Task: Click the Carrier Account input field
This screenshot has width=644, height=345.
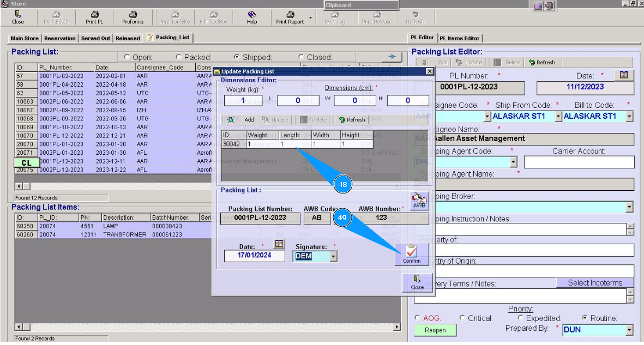Action: tap(579, 162)
